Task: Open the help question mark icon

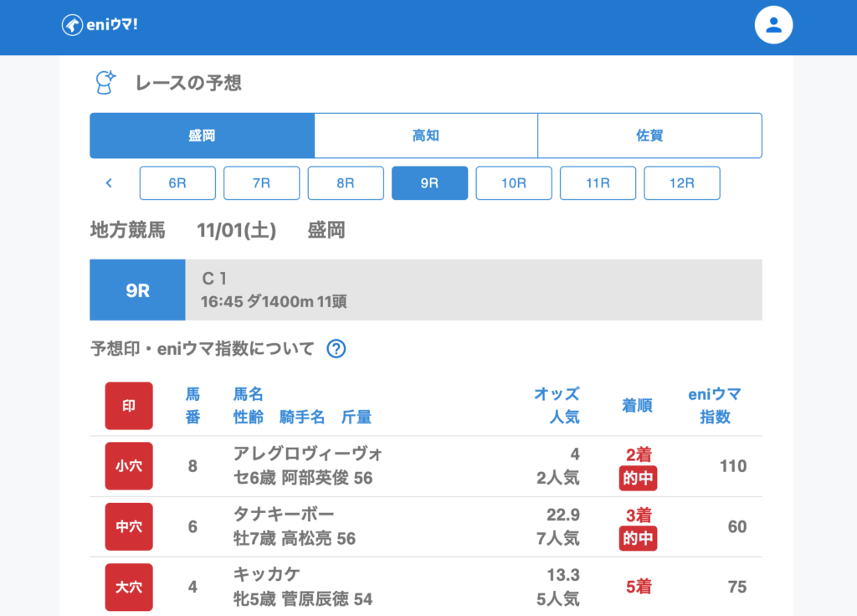Action: pyautogui.click(x=336, y=349)
